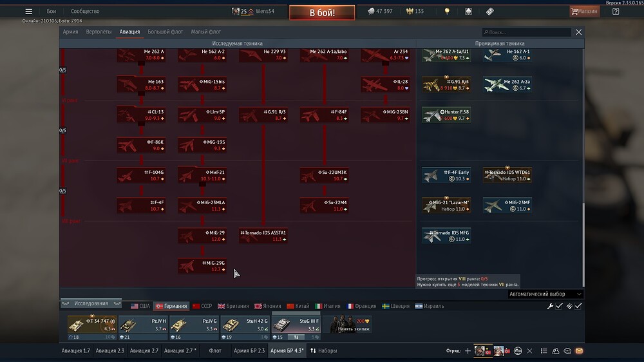Select the Tornado IDS ASSTA1 card
This screenshot has height=362, width=644.
tap(263, 236)
